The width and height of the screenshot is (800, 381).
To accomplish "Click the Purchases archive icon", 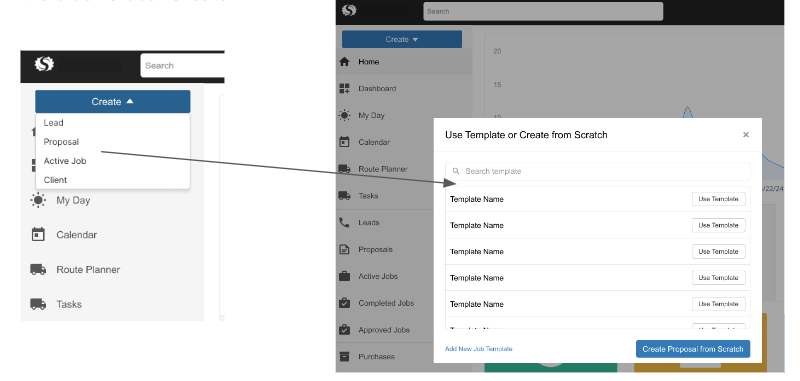I will coord(345,357).
